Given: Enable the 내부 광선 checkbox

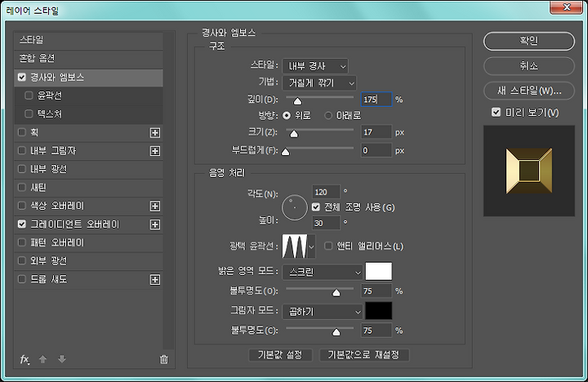Looking at the screenshot, I should [22, 169].
